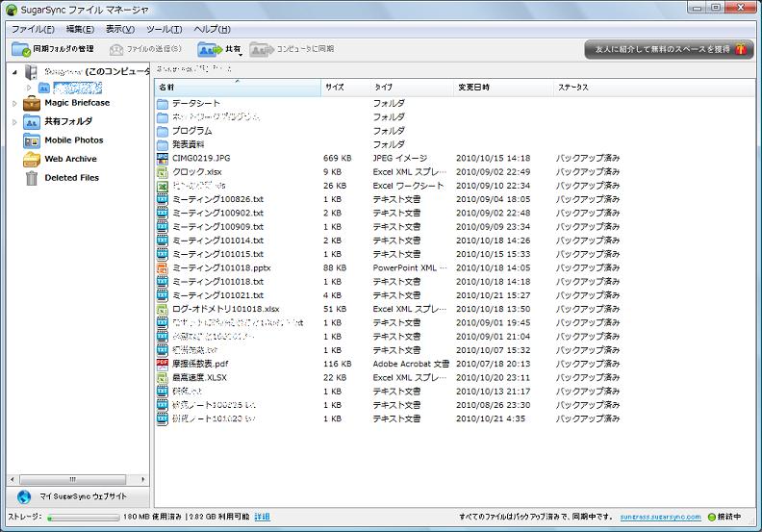Click マイ SugarSync ウェブサイト button

(x=78, y=496)
